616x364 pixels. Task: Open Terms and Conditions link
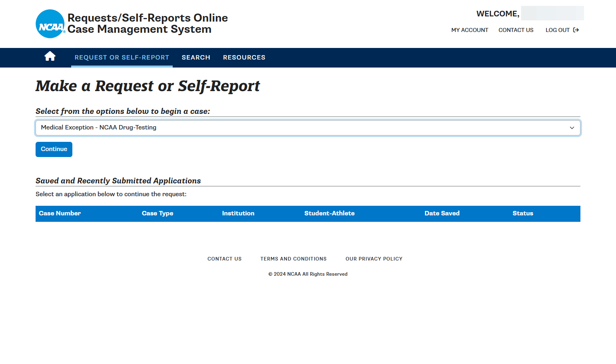tap(293, 259)
